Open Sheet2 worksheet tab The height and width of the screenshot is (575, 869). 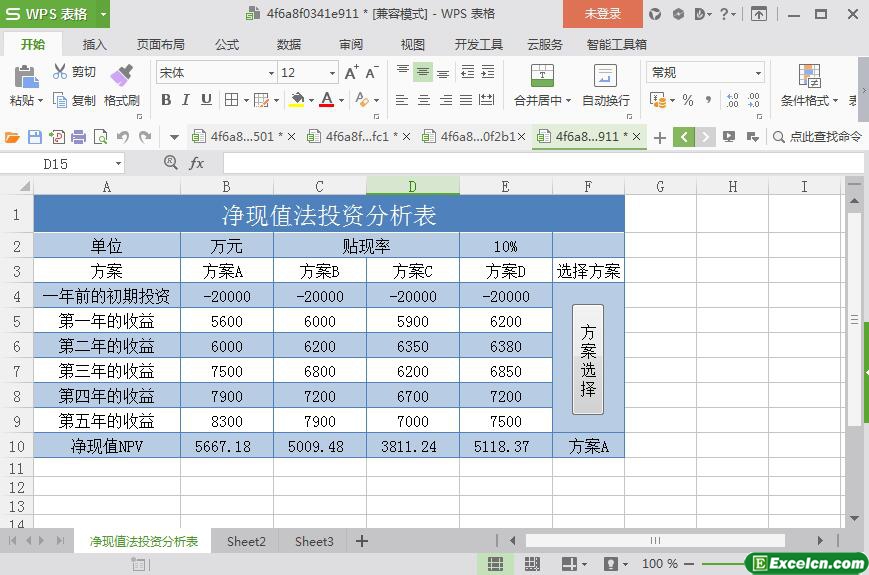pyautogui.click(x=246, y=541)
